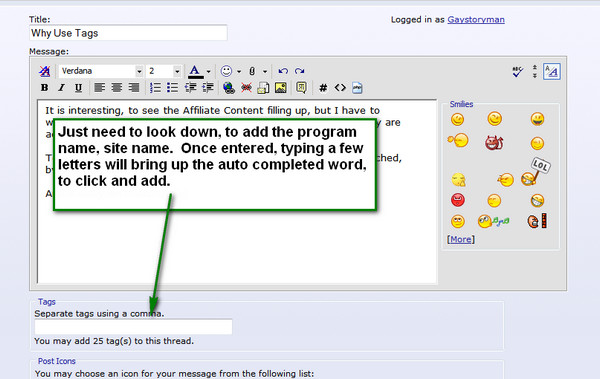The image size is (600, 379).
Task: Toggle underline formatting
Action: click(78, 88)
